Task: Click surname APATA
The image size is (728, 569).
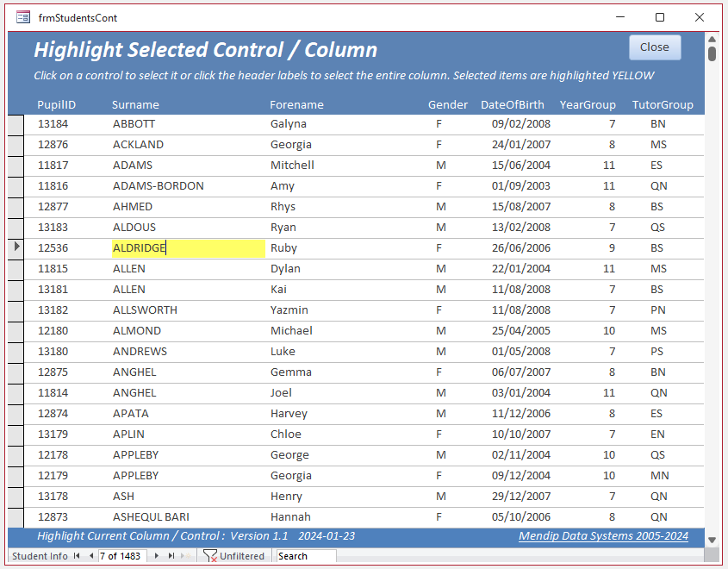Action: (131, 414)
